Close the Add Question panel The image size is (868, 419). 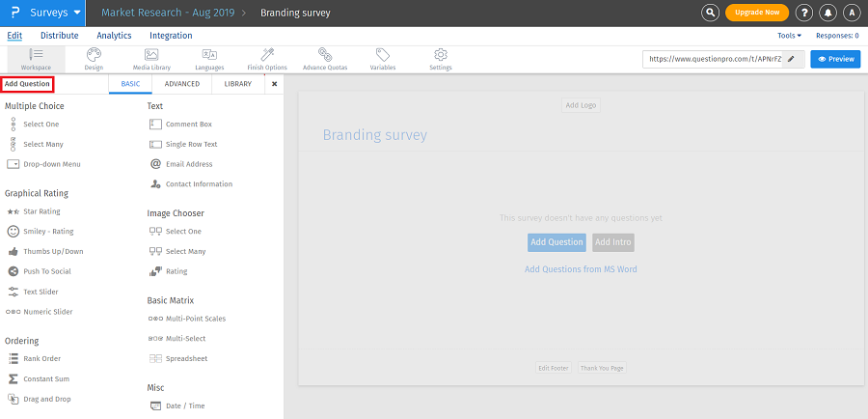pyautogui.click(x=274, y=84)
